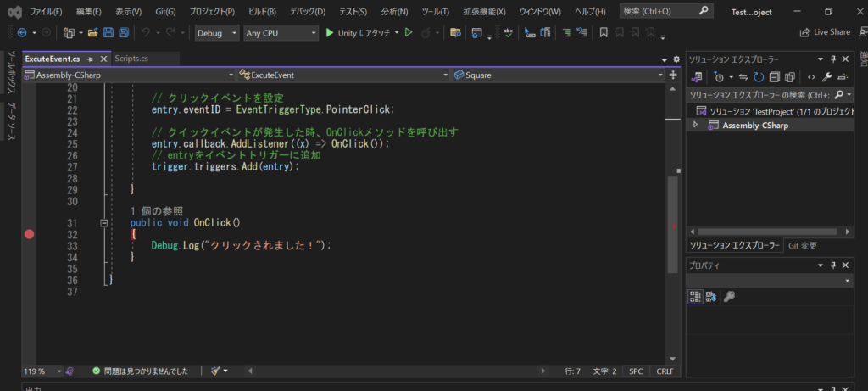Click the comment out selected lines icon
868x391 pixels.
[567, 33]
